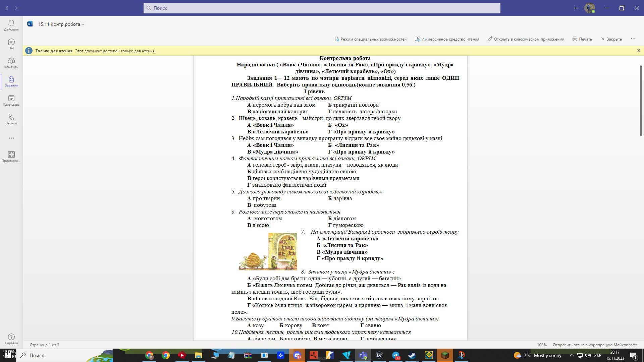Screen dimensions: 644x362
Task: Click the info icon in read-only banner
Action: [x=29, y=51]
